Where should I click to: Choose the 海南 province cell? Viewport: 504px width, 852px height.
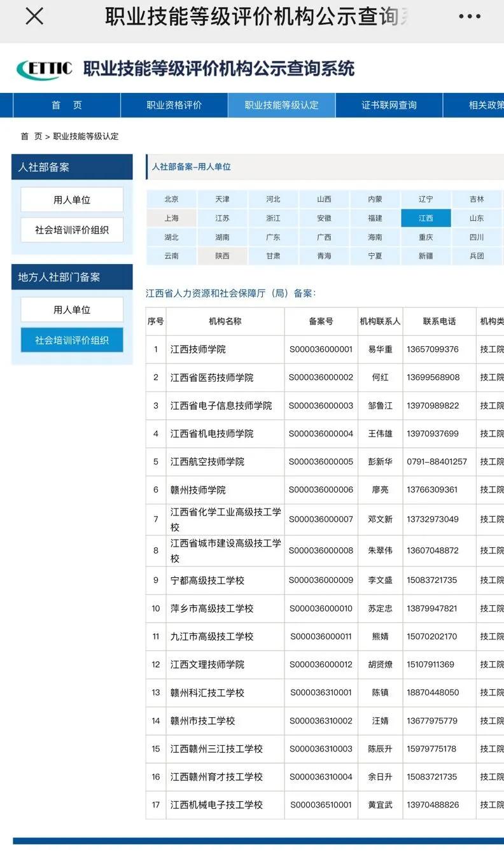pos(375,237)
